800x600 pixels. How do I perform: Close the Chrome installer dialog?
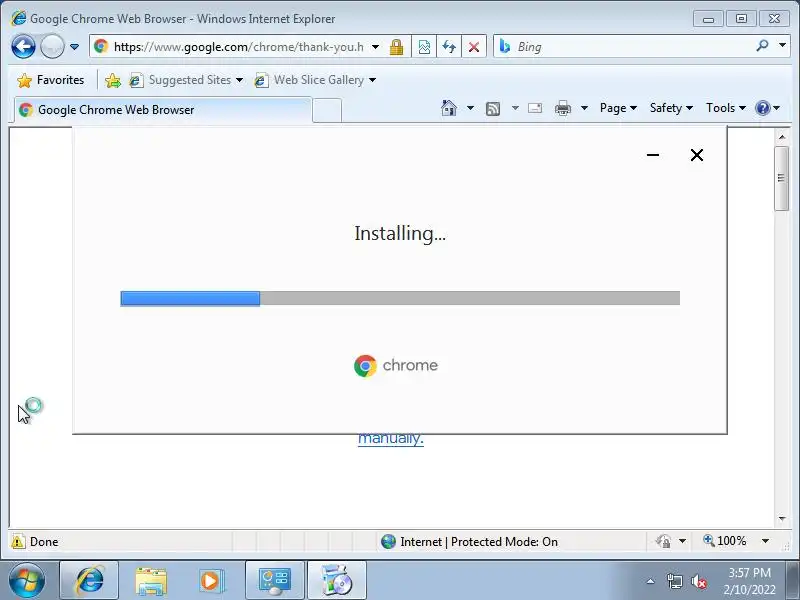pos(697,155)
